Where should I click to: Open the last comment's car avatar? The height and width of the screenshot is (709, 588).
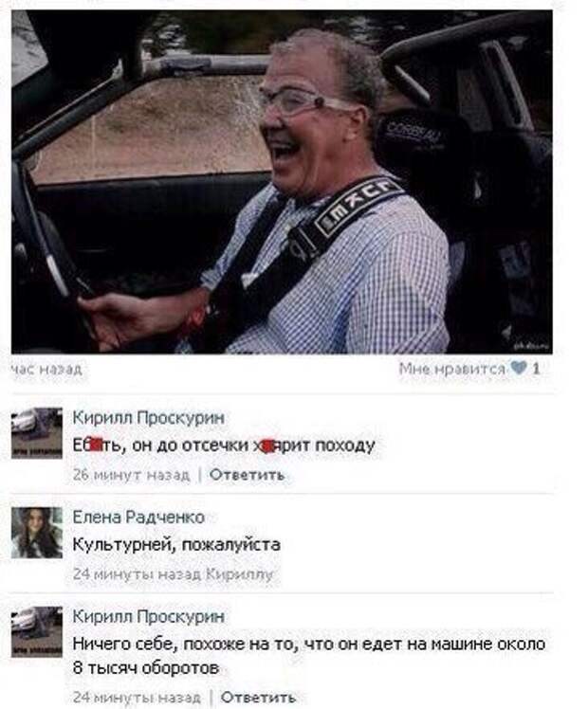tap(37, 631)
